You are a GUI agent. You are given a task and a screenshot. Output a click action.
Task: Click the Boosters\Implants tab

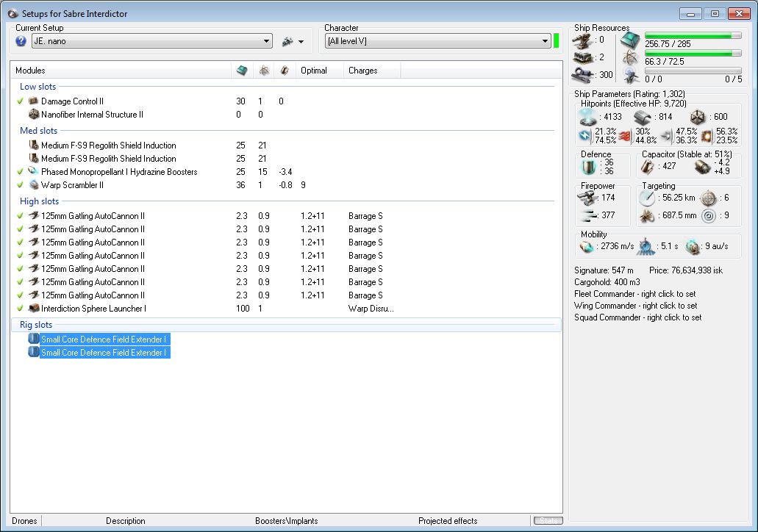pos(287,521)
